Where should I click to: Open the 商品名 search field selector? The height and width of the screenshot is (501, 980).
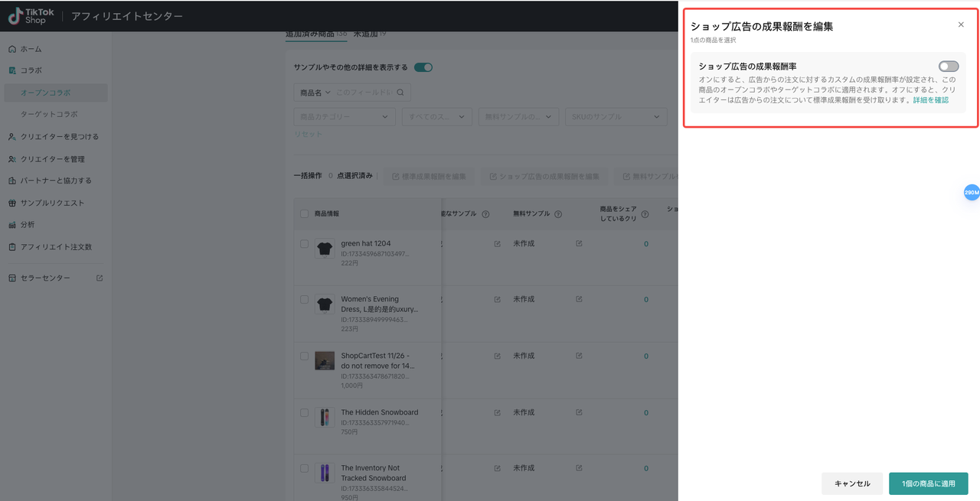point(315,93)
